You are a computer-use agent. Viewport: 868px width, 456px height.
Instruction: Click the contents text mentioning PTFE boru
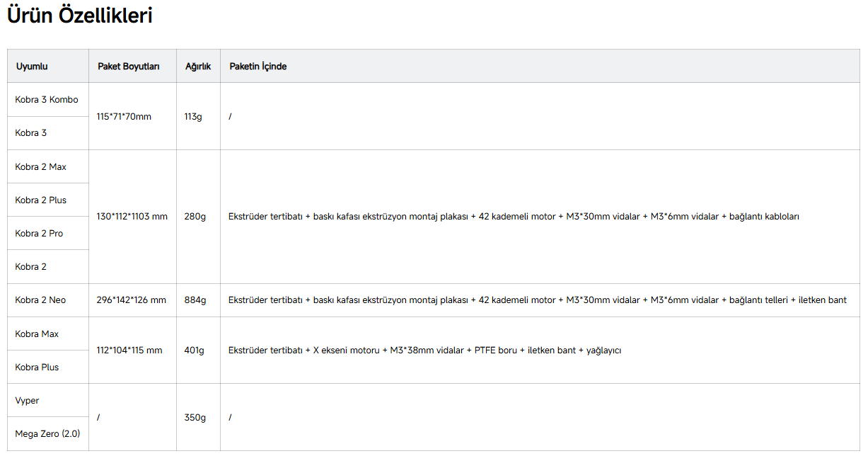click(x=424, y=350)
